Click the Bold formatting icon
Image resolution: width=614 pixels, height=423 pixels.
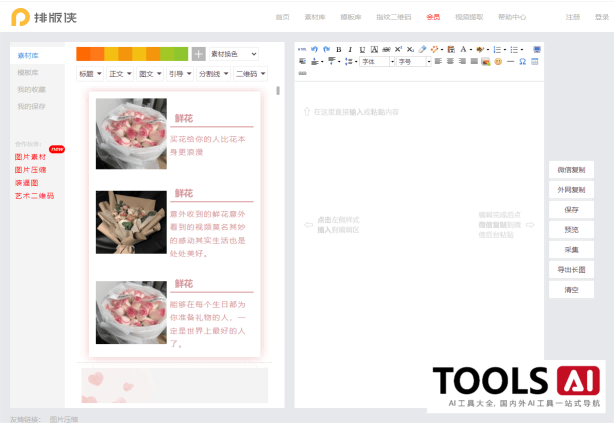click(338, 49)
